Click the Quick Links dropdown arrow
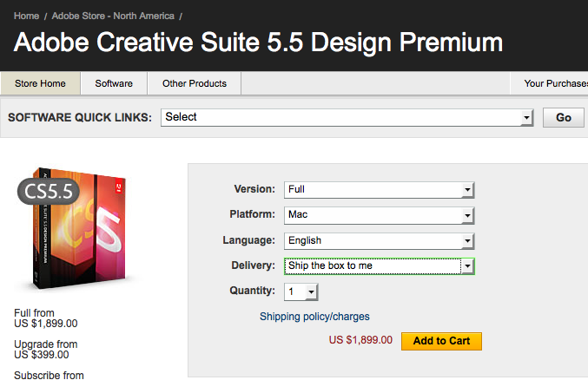This screenshot has height=380, width=588. pyautogui.click(x=526, y=118)
